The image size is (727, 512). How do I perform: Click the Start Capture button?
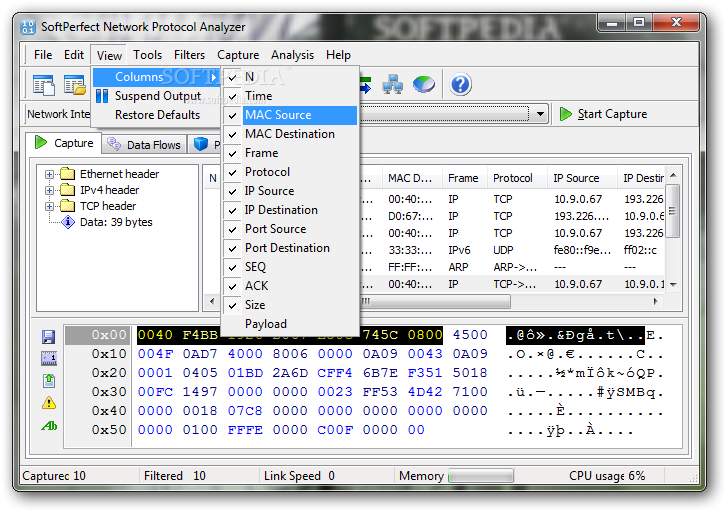(603, 114)
